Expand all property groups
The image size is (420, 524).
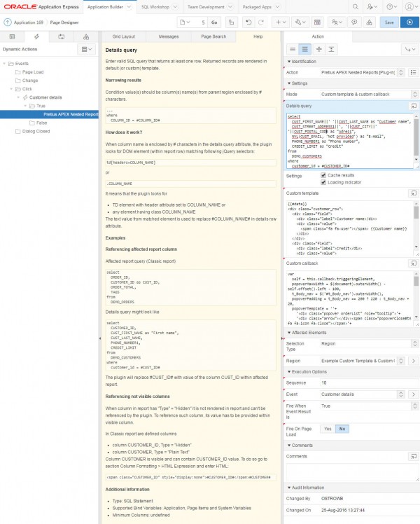pos(331,50)
